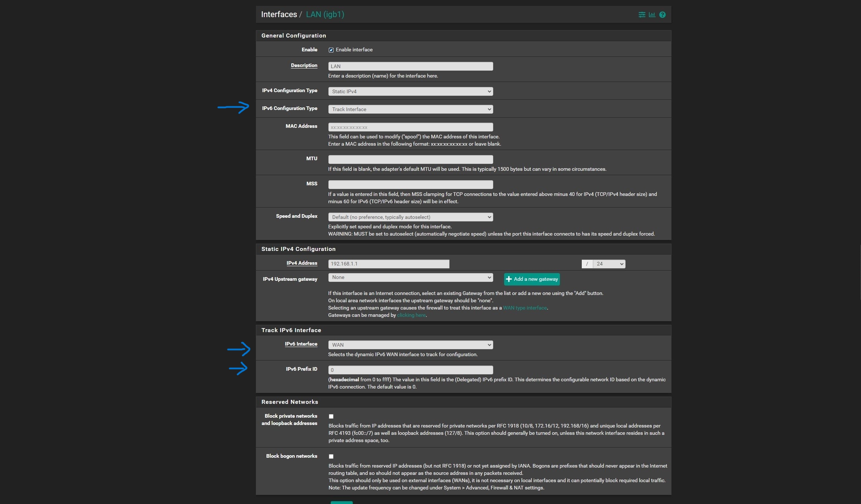Screen dimensions: 861x504
Task: Click the IPv6 Prefix ID field
Action: 410,370
